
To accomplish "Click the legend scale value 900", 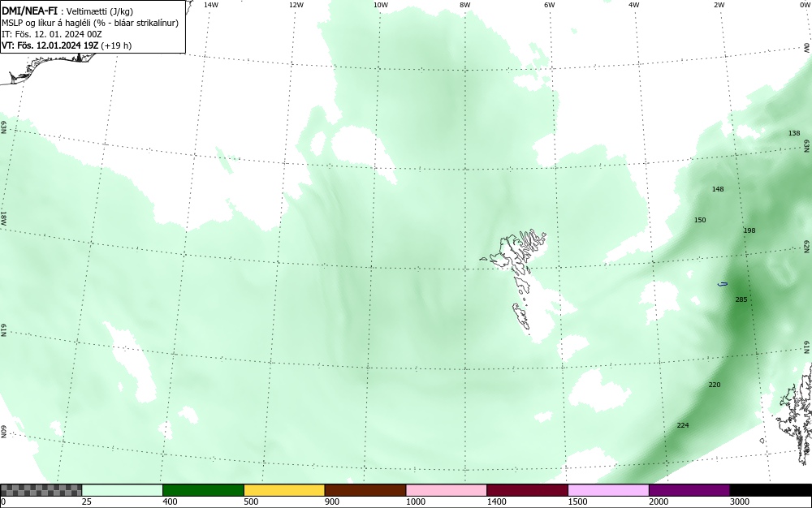I will pos(332,502).
